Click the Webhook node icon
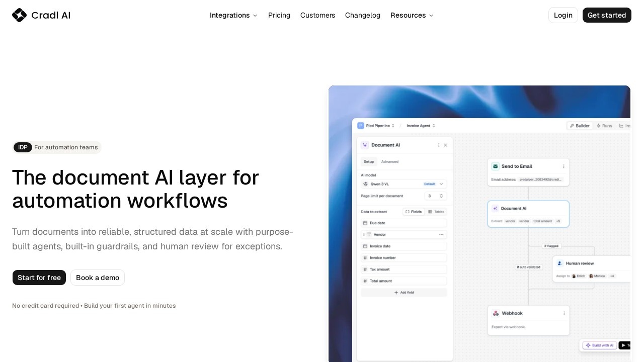The width and height of the screenshot is (644, 362). point(496,313)
